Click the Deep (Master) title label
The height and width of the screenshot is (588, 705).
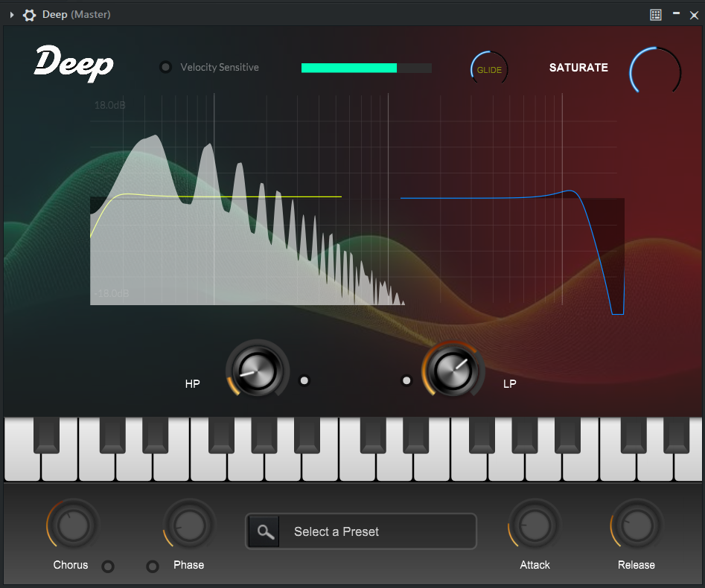[x=75, y=14]
